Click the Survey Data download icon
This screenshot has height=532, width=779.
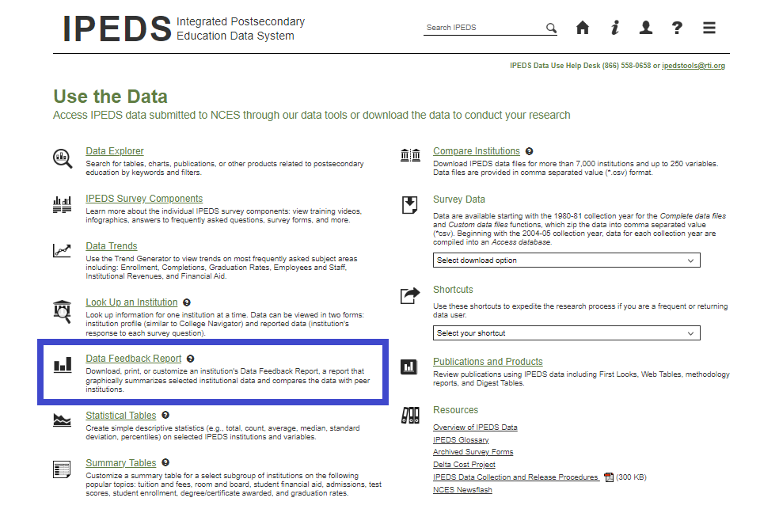[x=410, y=205]
